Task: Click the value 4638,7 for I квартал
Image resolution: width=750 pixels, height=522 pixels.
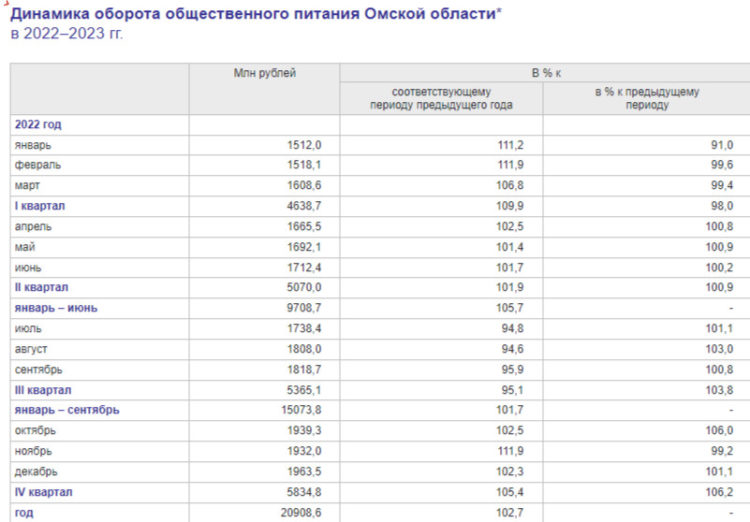Action: tap(304, 206)
